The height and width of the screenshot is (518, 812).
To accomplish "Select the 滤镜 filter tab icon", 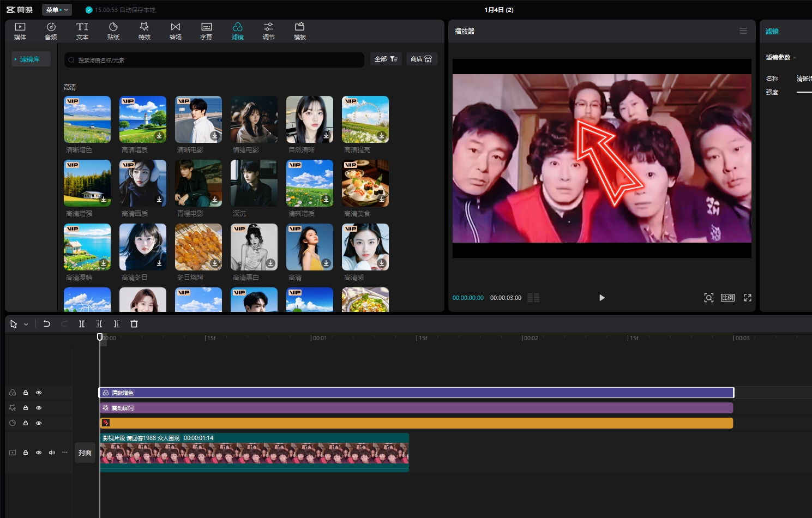I will pyautogui.click(x=238, y=31).
